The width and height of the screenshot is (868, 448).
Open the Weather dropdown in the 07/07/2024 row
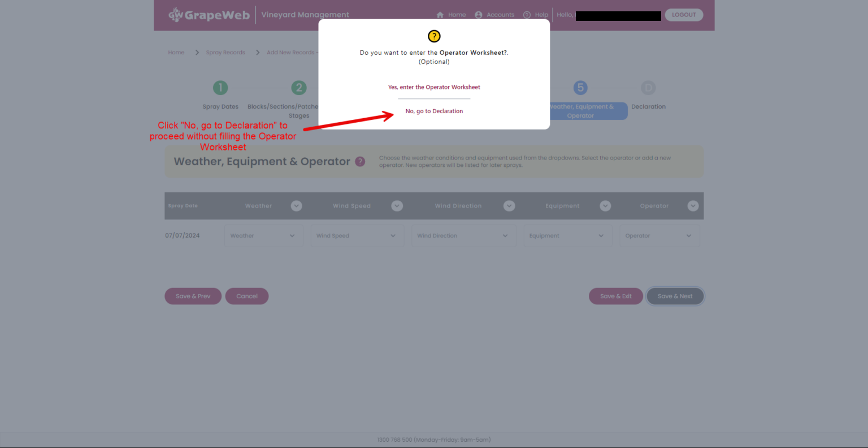tap(263, 236)
